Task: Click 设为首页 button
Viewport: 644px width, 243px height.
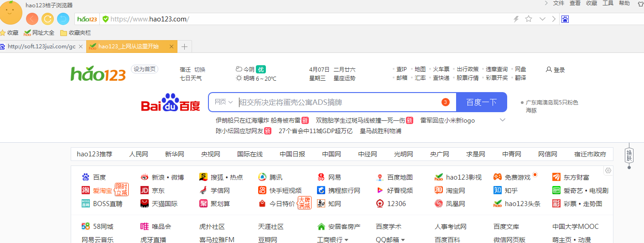Action: (x=145, y=69)
